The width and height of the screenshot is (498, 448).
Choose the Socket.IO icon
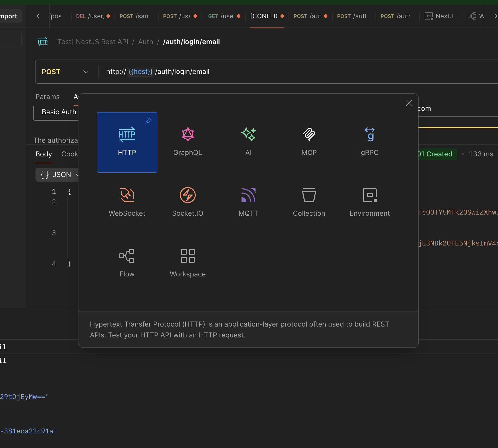(188, 195)
